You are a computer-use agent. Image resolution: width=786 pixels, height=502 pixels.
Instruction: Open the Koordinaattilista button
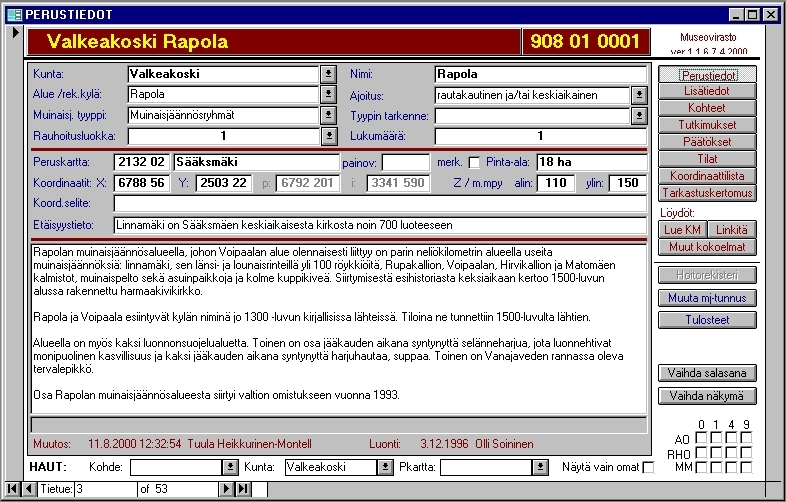706,176
